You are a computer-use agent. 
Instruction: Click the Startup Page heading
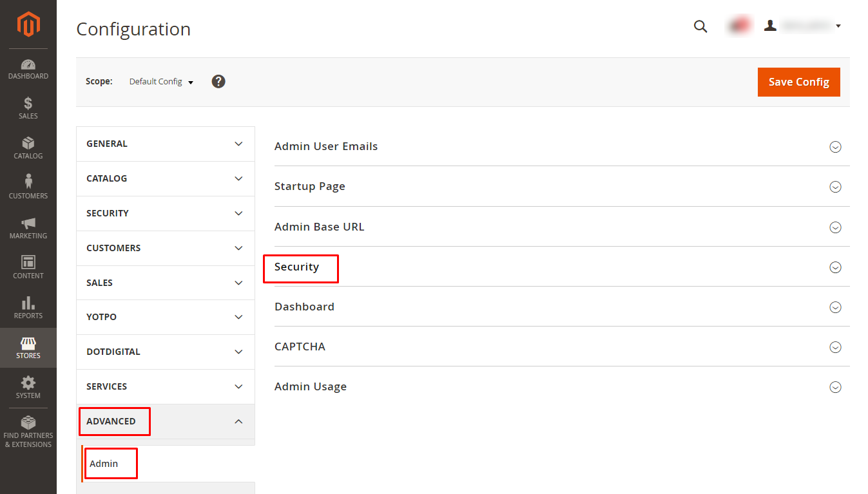click(310, 186)
